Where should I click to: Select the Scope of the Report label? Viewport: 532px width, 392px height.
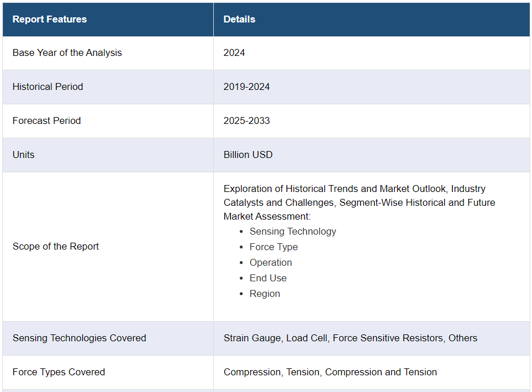(x=56, y=247)
